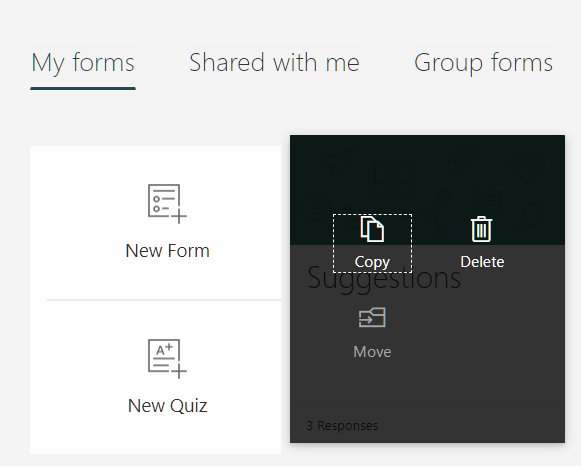
Task: Click the New Form checklist icon
Action: [x=167, y=204]
